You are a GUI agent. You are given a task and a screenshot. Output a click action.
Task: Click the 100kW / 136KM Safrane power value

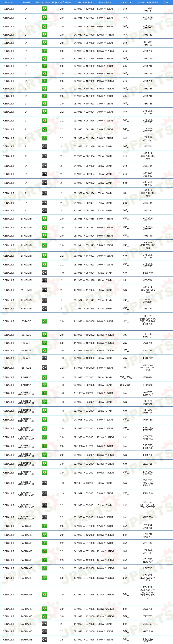tap(105, 535)
